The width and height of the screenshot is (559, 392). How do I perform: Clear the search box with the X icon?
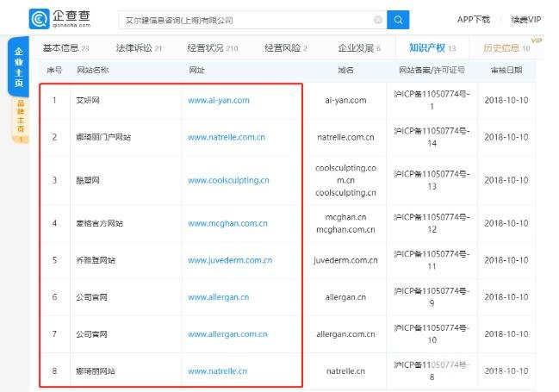pos(378,20)
